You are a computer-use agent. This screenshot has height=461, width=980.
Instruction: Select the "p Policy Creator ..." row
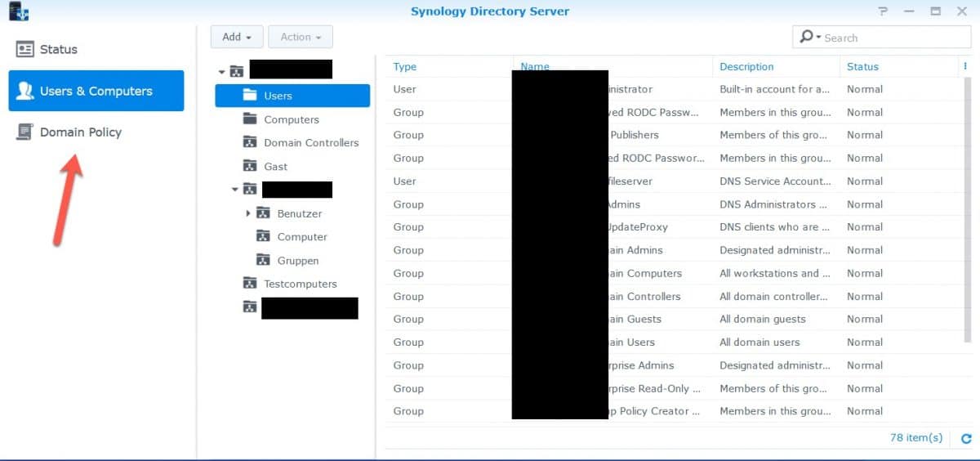pos(673,411)
